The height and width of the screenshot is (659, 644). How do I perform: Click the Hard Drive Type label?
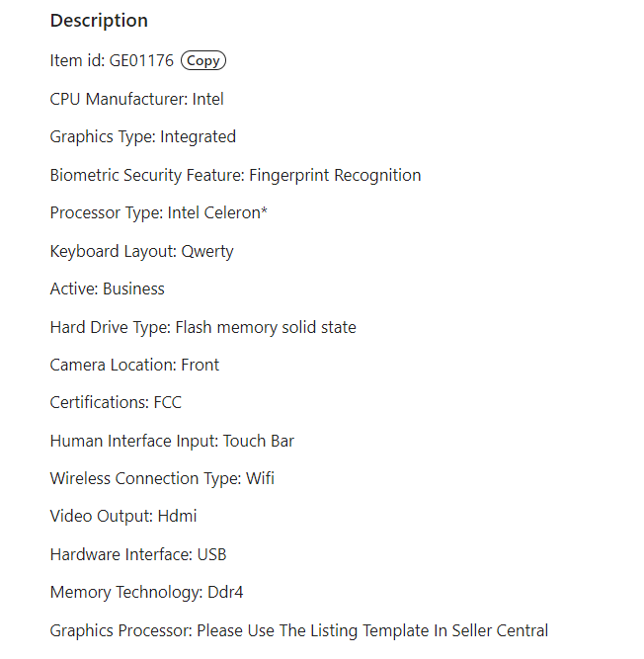pyautogui.click(x=110, y=327)
